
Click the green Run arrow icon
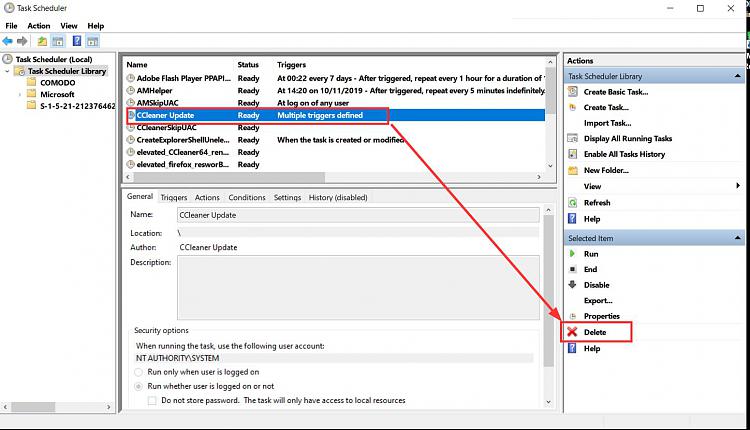tap(573, 254)
